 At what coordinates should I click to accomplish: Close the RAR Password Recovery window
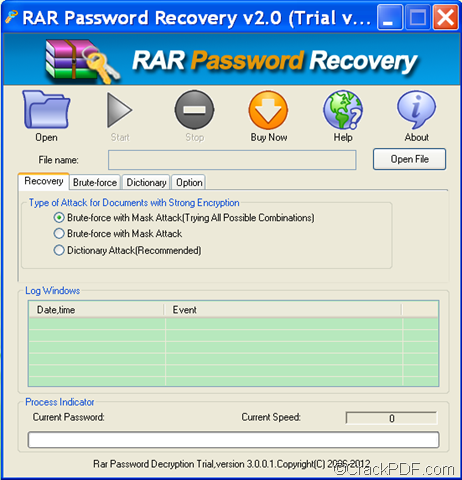(x=445, y=17)
